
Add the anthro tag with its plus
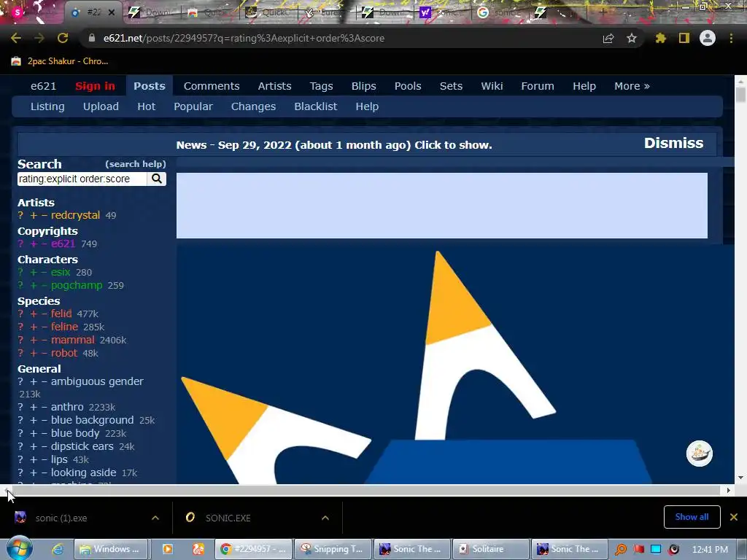[34, 407]
